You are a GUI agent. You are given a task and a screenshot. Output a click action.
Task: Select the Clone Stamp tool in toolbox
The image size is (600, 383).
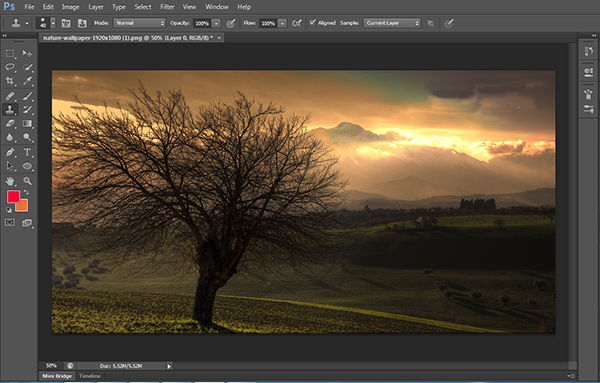pos(10,109)
